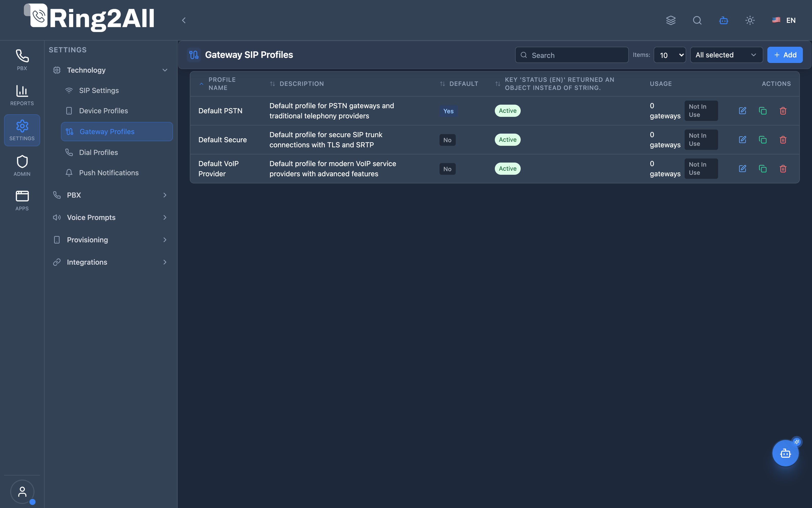Focus the profile Search field
The image size is (812, 508).
572,55
